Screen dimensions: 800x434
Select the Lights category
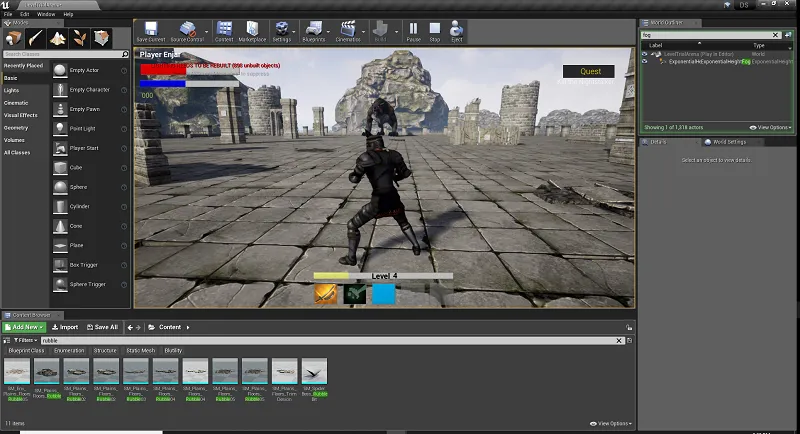(11, 91)
